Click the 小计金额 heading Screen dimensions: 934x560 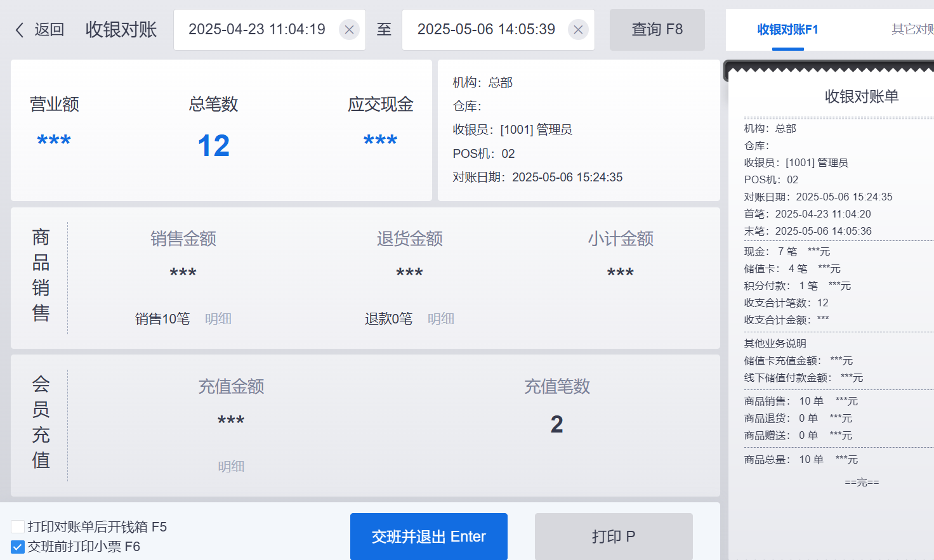pos(621,238)
